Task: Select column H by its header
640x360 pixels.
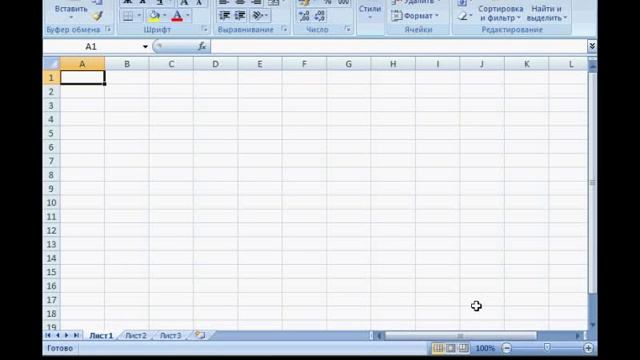Action: point(393,64)
